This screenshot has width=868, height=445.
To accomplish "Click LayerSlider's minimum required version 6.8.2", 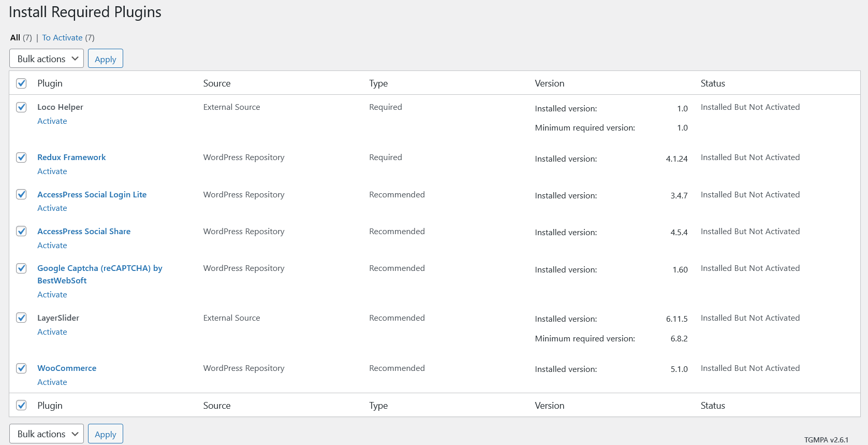I will click(x=679, y=339).
